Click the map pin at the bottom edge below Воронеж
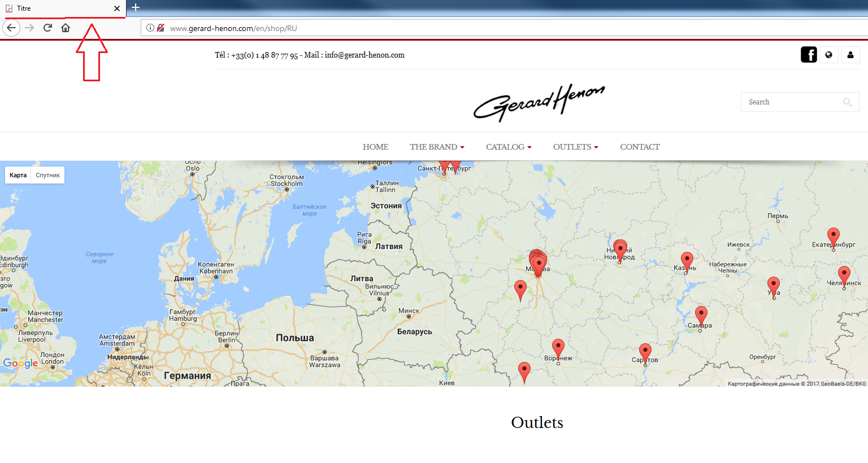The width and height of the screenshot is (868, 463). pyautogui.click(x=524, y=372)
